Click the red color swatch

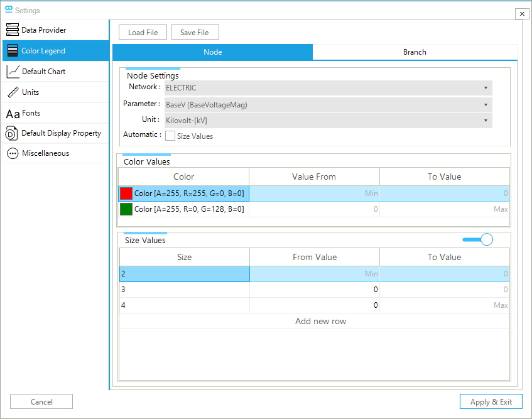(126, 193)
